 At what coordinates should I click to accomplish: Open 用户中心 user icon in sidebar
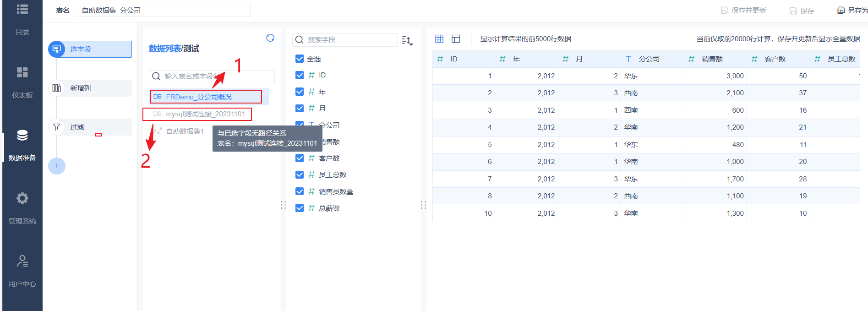(x=22, y=261)
